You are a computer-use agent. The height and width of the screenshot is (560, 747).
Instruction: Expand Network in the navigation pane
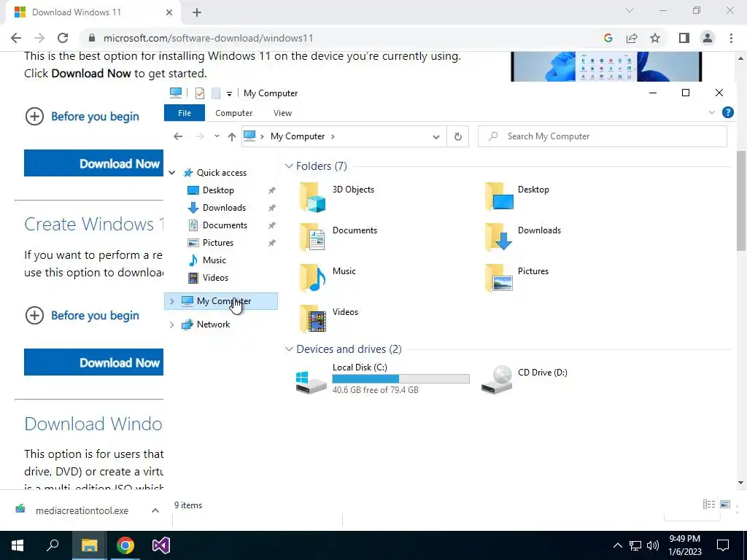[172, 324]
